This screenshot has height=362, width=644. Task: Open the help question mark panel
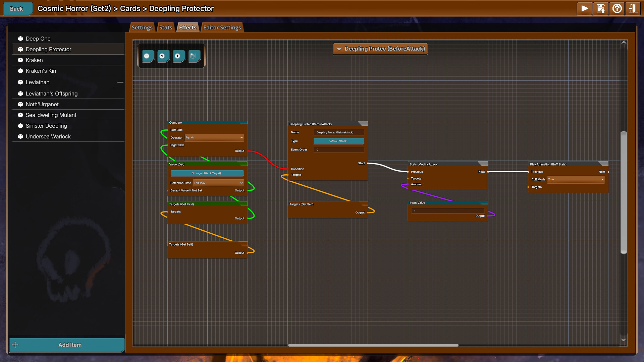coord(616,8)
